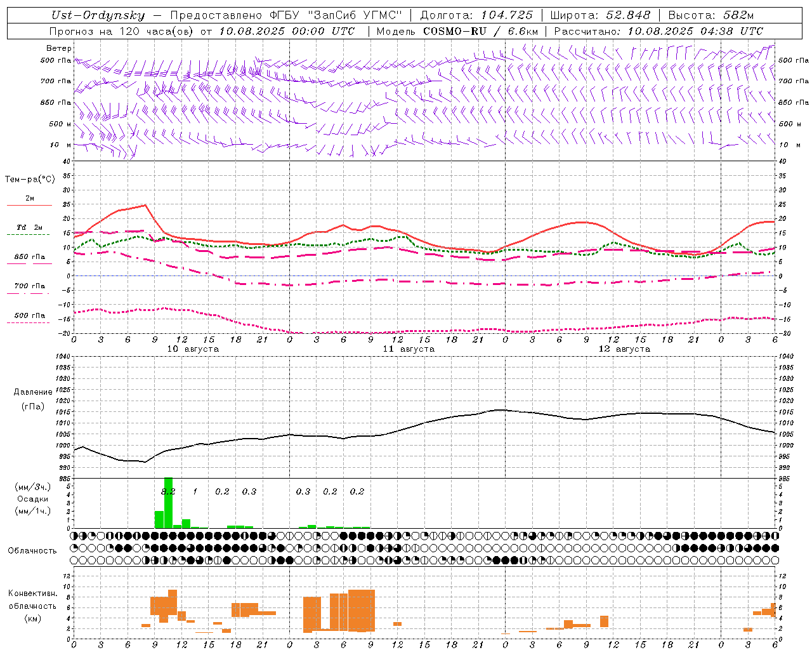Select the Давление pressure chart label
Viewport: 812px width, 650px height.
point(33,392)
